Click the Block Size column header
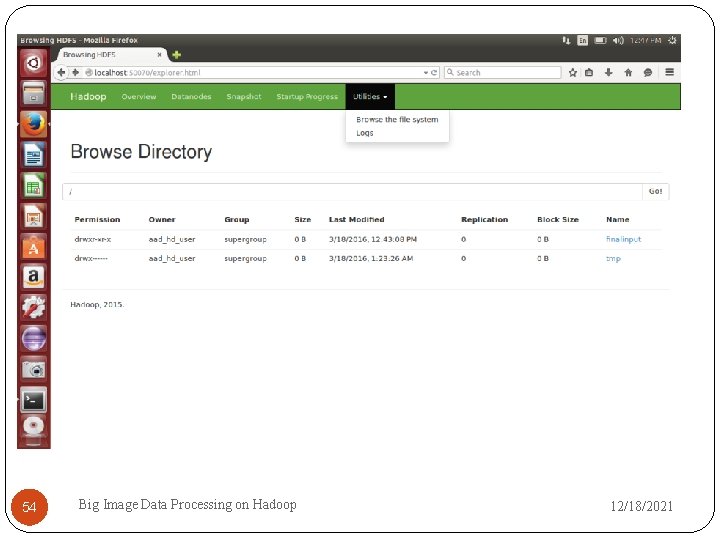720x540 pixels. tap(558, 219)
